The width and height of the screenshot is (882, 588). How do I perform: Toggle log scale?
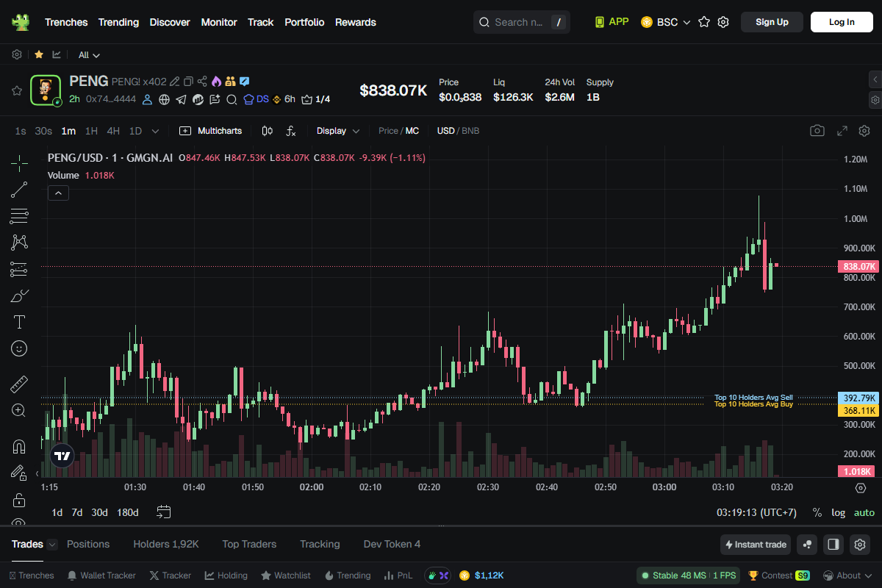click(838, 513)
